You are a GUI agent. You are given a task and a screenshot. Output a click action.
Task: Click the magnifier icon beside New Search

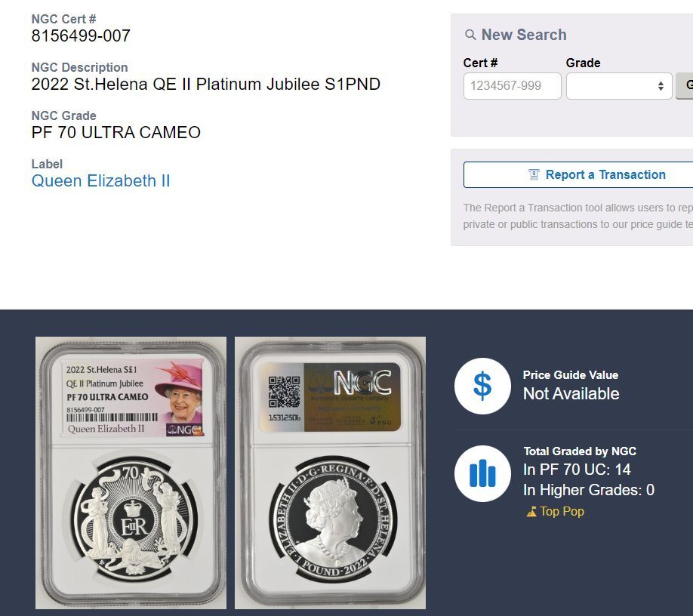(x=470, y=35)
